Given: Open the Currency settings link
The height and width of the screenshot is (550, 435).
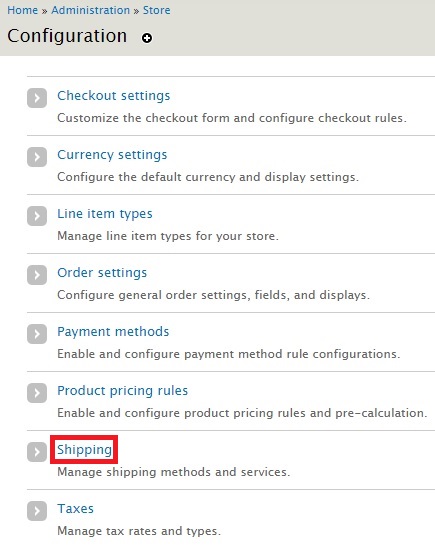Looking at the screenshot, I should [112, 155].
